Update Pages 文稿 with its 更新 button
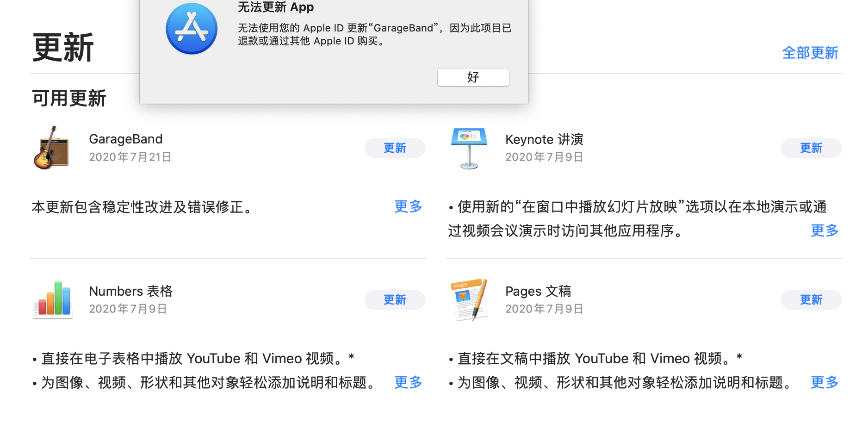Viewport: 868px width, 435px height. pyautogui.click(x=811, y=300)
